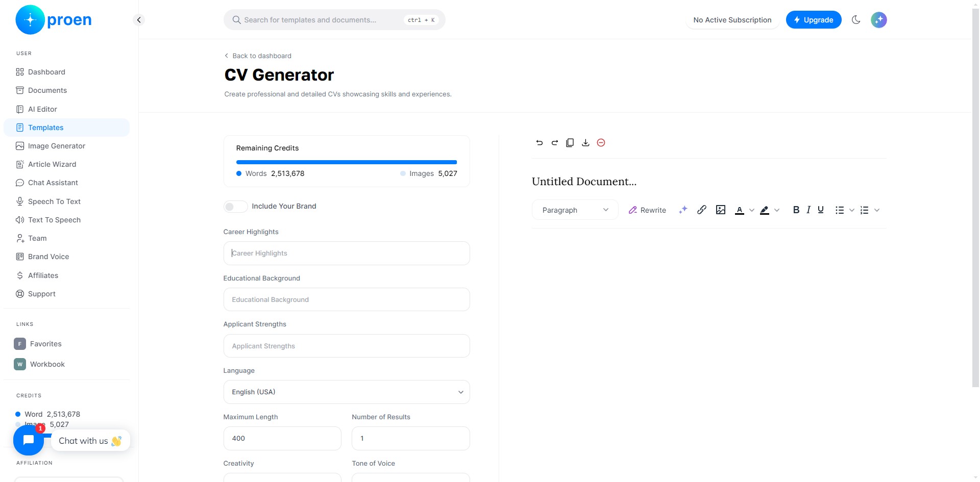Open the Paragraph style dropdown

pos(575,210)
